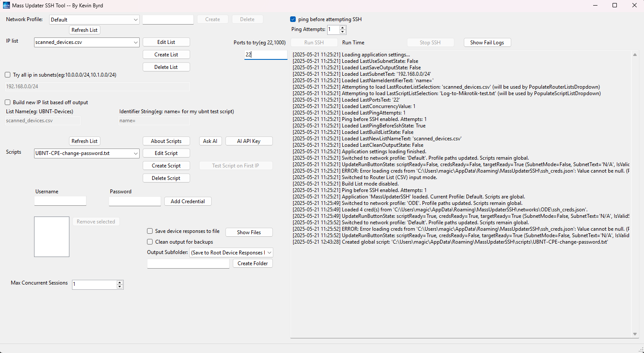Click Create List for a new IP list
The height and width of the screenshot is (353, 644).
tap(166, 54)
